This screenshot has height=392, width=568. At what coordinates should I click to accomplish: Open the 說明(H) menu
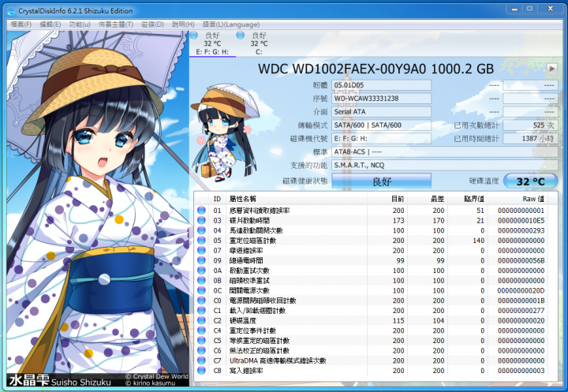pyautogui.click(x=183, y=24)
